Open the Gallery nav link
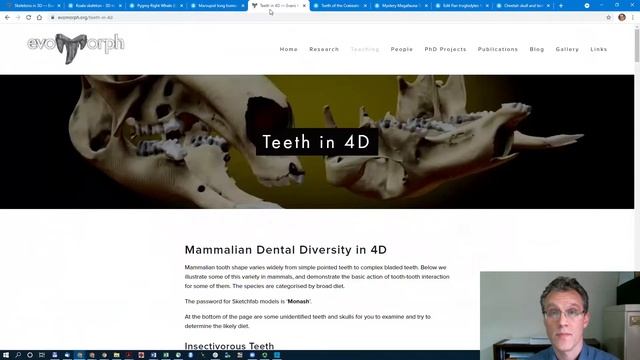Screen dimensions: 640x360 click(567, 49)
